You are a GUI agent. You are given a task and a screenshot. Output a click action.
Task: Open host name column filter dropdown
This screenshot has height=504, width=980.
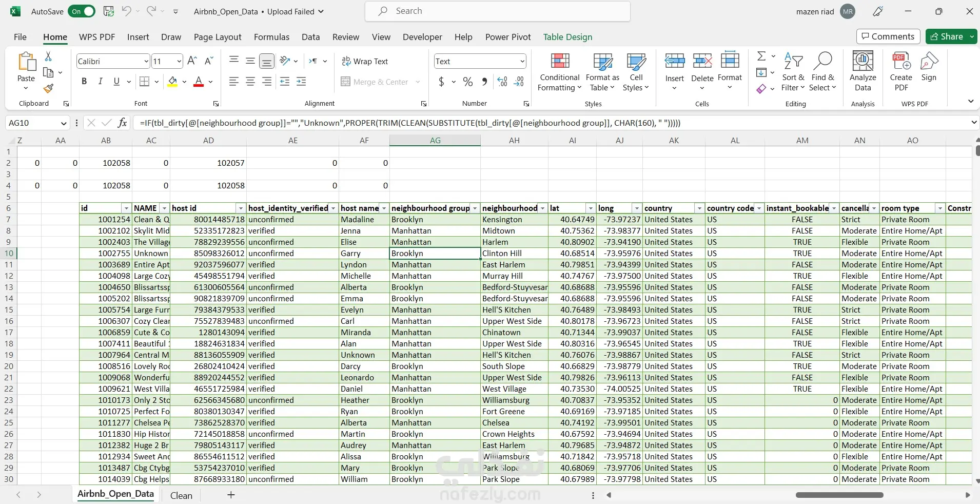pos(384,208)
